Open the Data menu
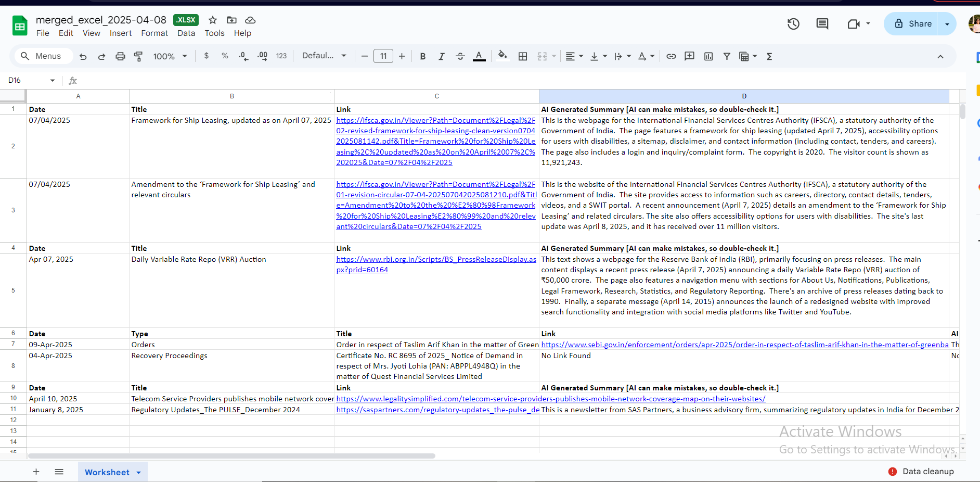The image size is (980, 482). point(186,33)
